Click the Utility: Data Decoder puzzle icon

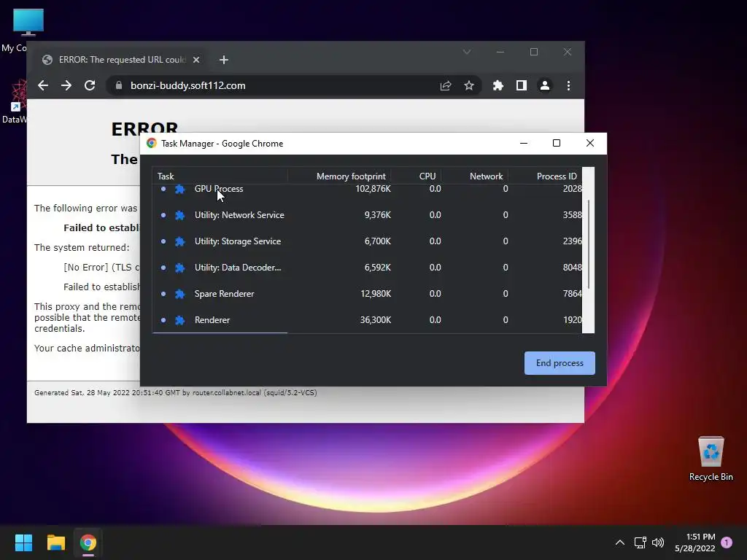179,268
